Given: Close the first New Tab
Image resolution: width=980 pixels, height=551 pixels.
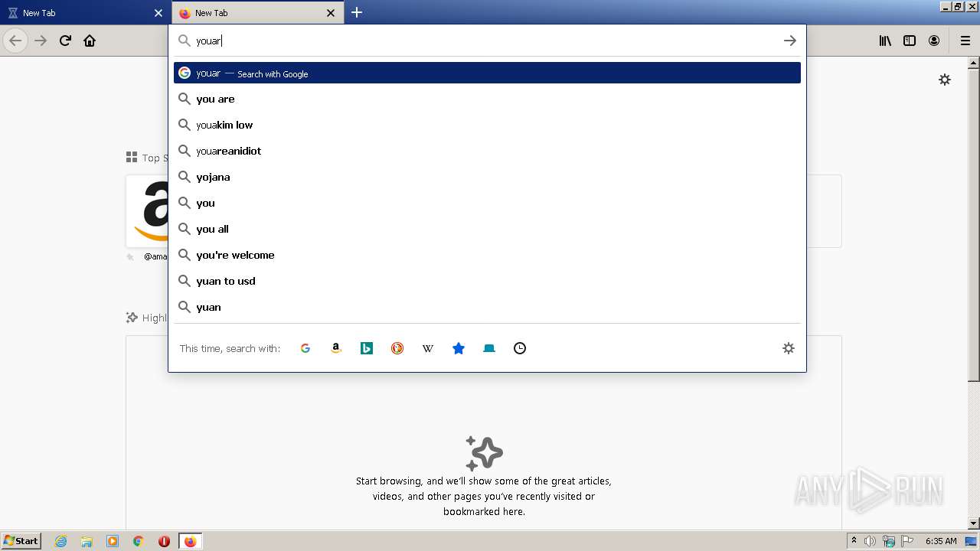Looking at the screenshot, I should pos(158,13).
